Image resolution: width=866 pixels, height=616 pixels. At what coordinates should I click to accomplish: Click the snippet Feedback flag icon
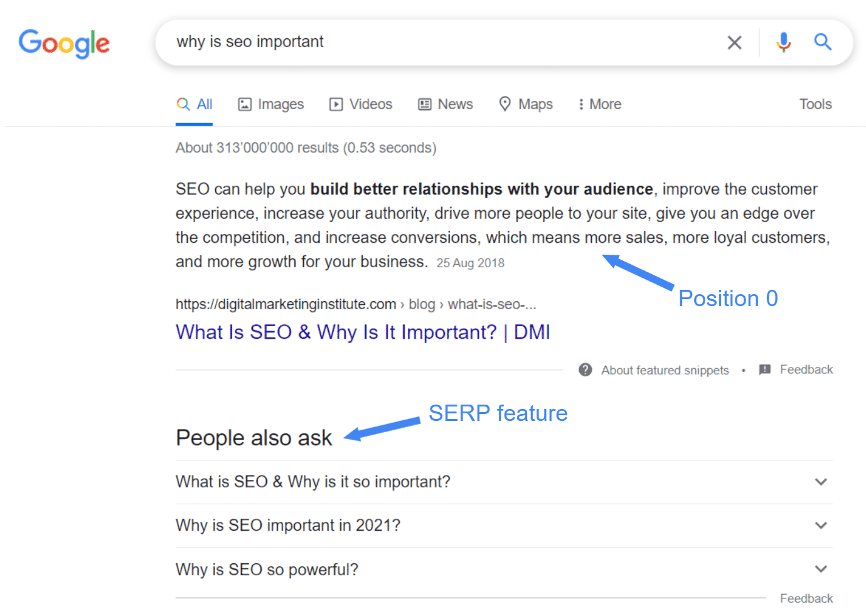pos(764,369)
